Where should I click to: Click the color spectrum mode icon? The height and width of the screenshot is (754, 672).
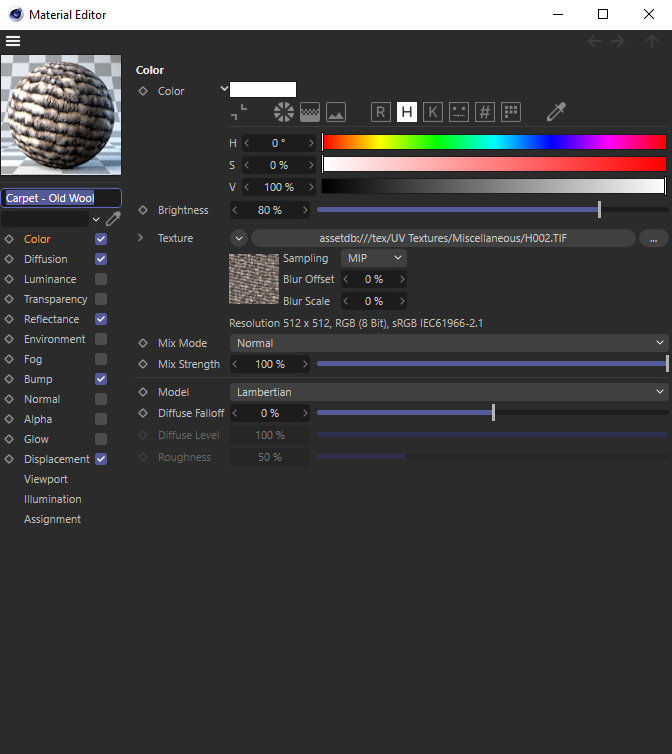point(310,112)
